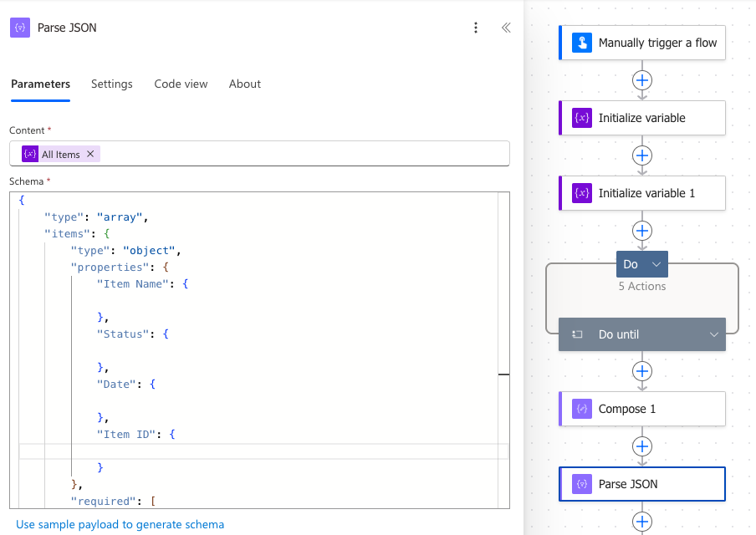The height and width of the screenshot is (535, 756).
Task: Click the Do until loop icon
Action: pos(577,334)
